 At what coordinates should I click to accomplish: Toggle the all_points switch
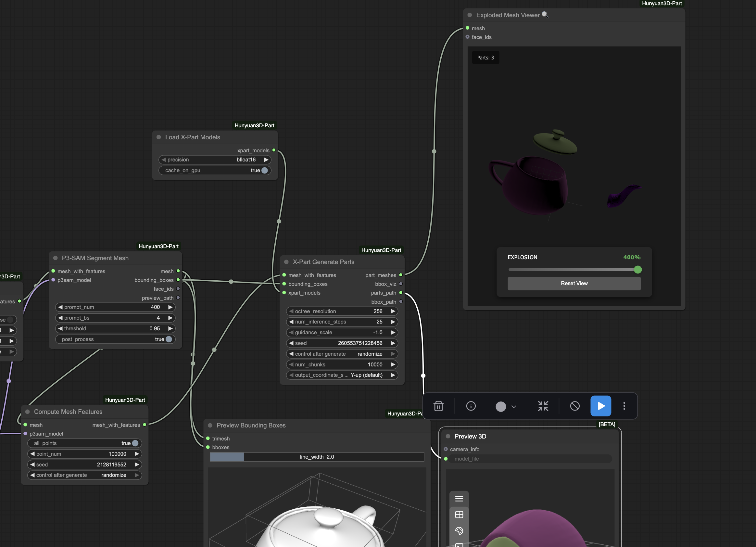click(135, 443)
